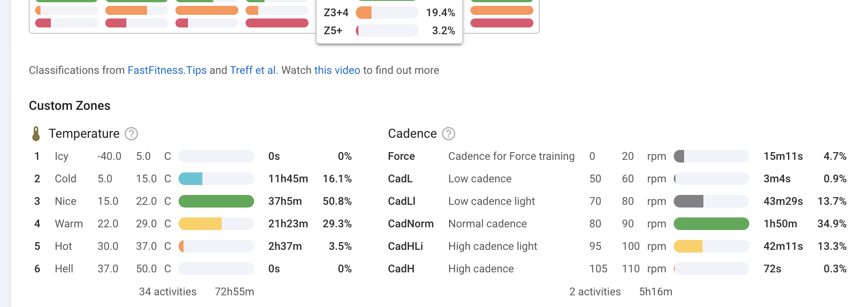Viewport: 868px width, 307px height.
Task: Click the yellow Warm zone bar
Action: click(x=200, y=224)
